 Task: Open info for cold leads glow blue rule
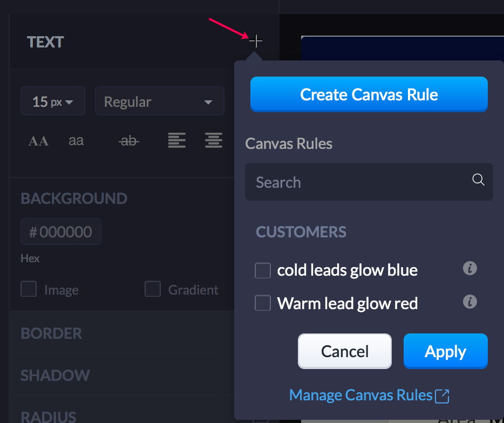coord(469,268)
